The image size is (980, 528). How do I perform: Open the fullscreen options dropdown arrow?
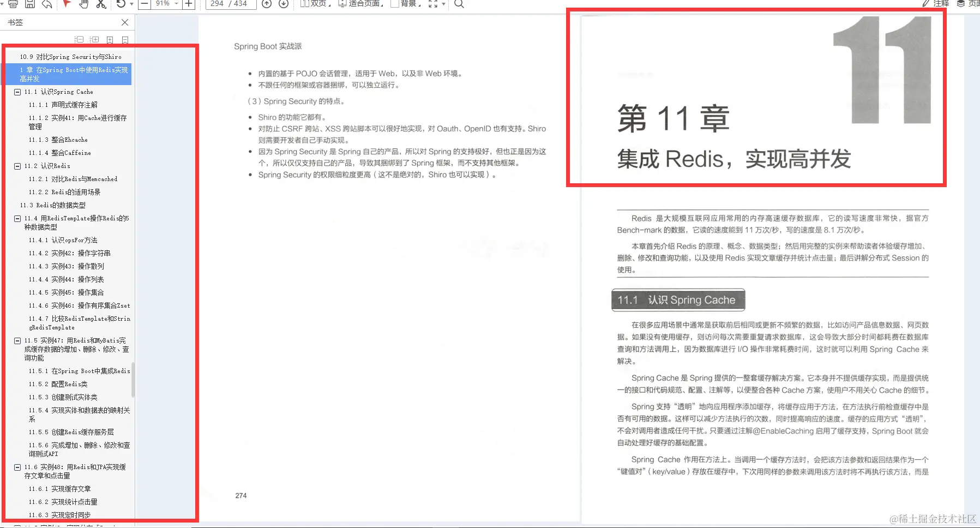[443, 4]
